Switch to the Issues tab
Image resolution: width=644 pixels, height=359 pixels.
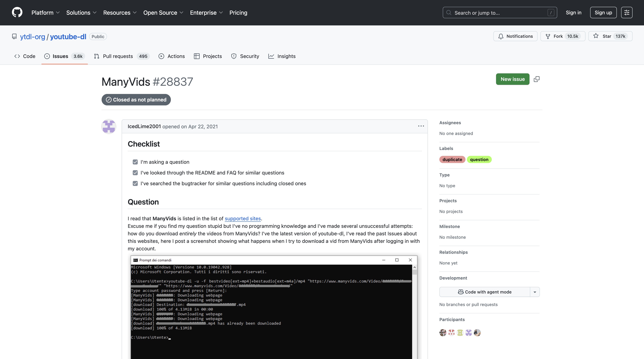(65, 56)
